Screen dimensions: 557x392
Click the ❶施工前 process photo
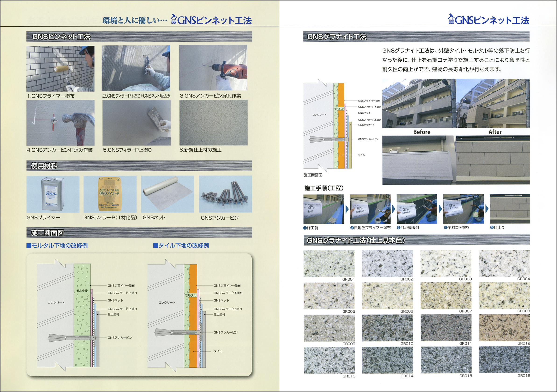pyautogui.click(x=324, y=209)
